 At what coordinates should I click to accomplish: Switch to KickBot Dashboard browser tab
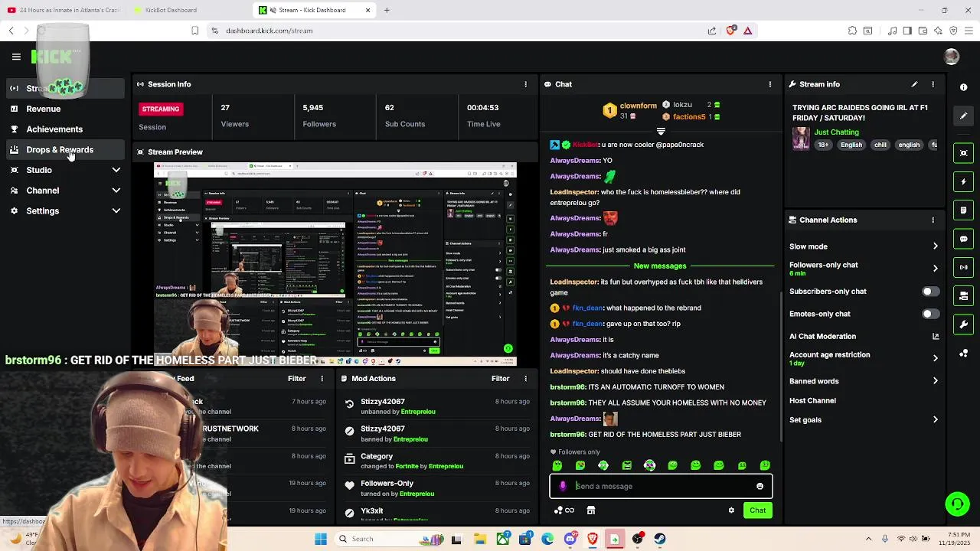pyautogui.click(x=188, y=10)
